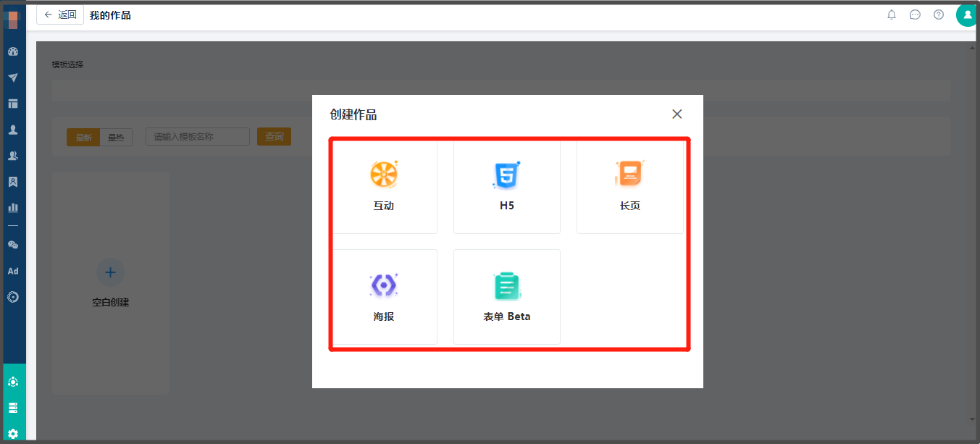Open the layout template icon in sidebar
The width and height of the screenshot is (980, 444).
click(x=13, y=104)
